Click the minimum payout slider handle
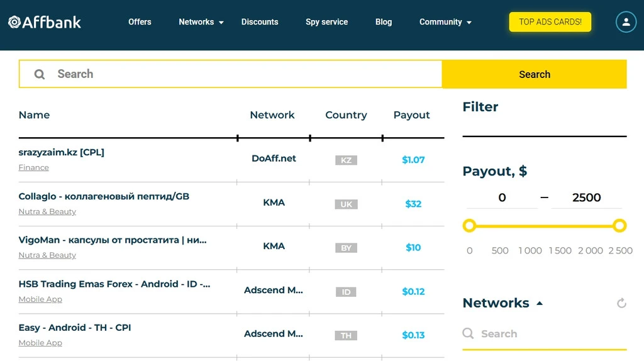 coord(469,226)
